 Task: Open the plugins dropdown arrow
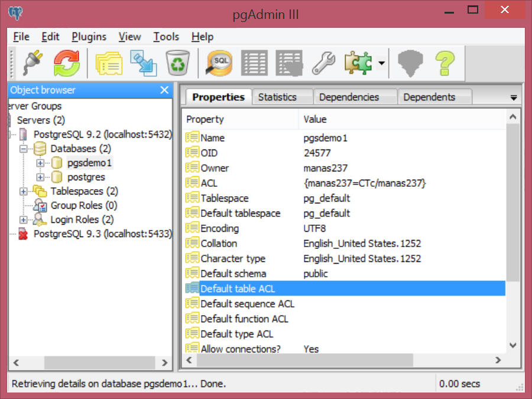[382, 63]
